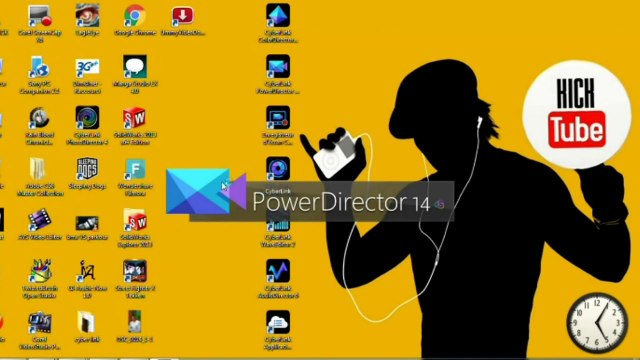Open the white speech-bubble app shortcut
Screen dimensions: 640x360
click(x=135, y=67)
